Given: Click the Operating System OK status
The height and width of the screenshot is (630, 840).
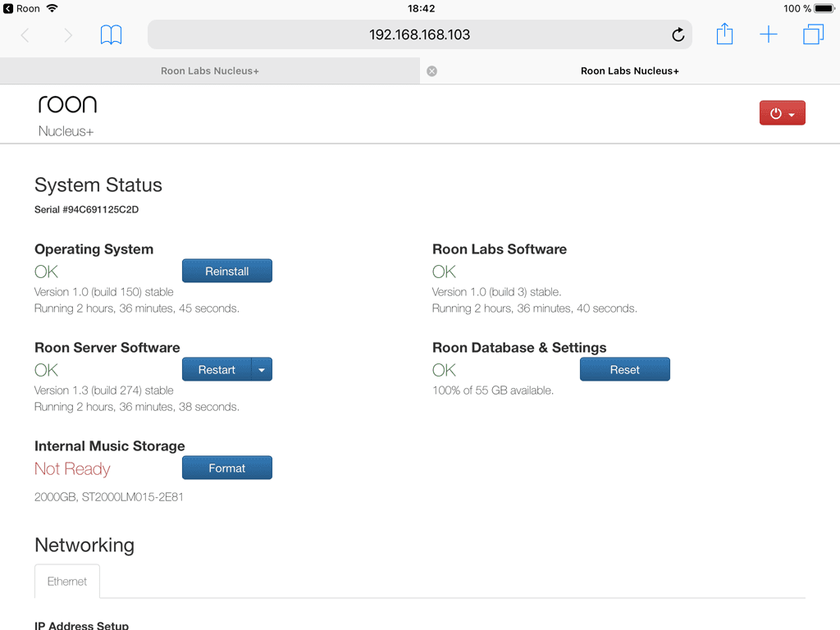Looking at the screenshot, I should coord(46,272).
